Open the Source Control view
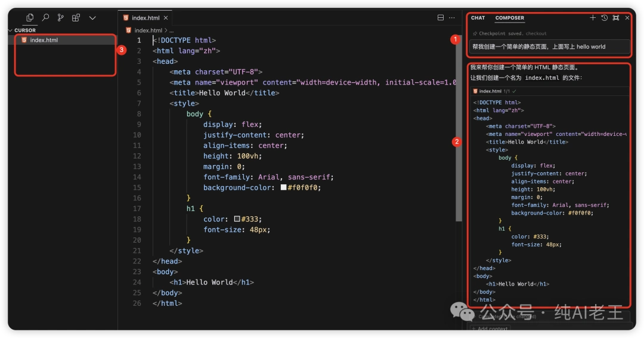The image size is (644, 338). 60,18
